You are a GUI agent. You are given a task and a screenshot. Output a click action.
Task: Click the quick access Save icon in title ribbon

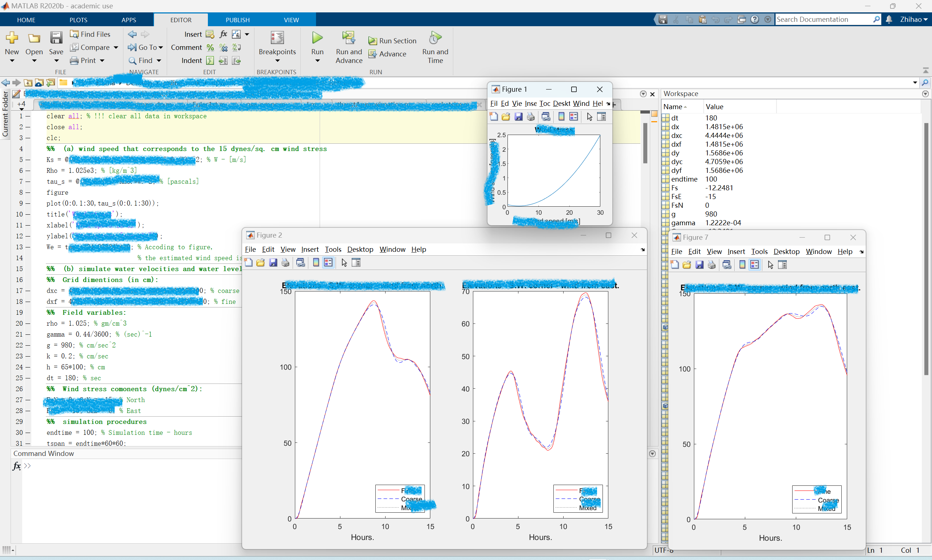(663, 19)
